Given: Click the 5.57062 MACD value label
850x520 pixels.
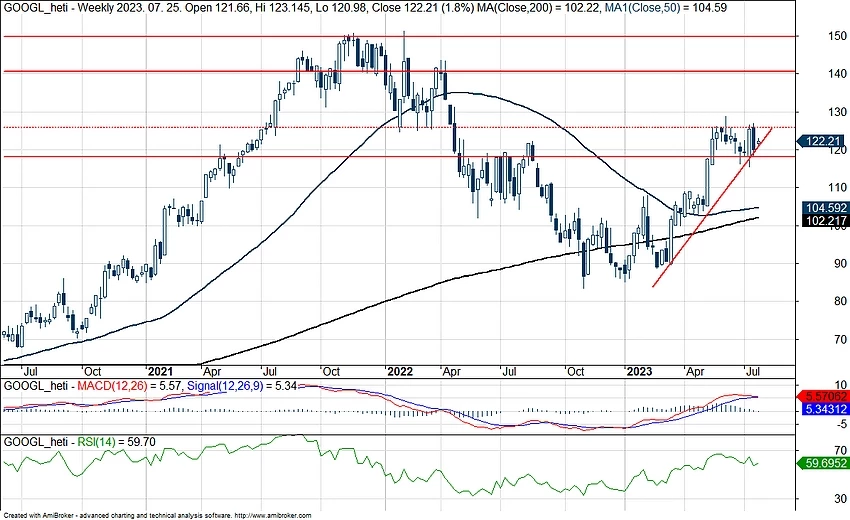Looking at the screenshot, I should pyautogui.click(x=825, y=397).
